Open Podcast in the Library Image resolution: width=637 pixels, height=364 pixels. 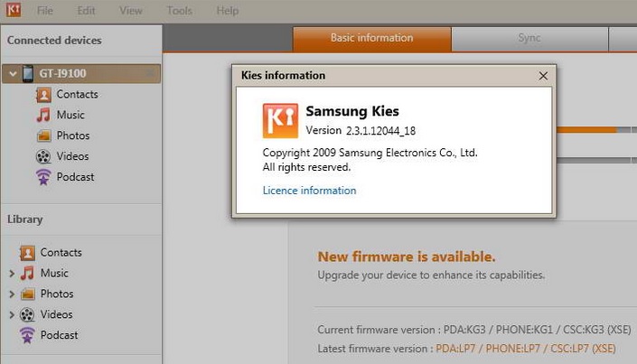pos(60,336)
